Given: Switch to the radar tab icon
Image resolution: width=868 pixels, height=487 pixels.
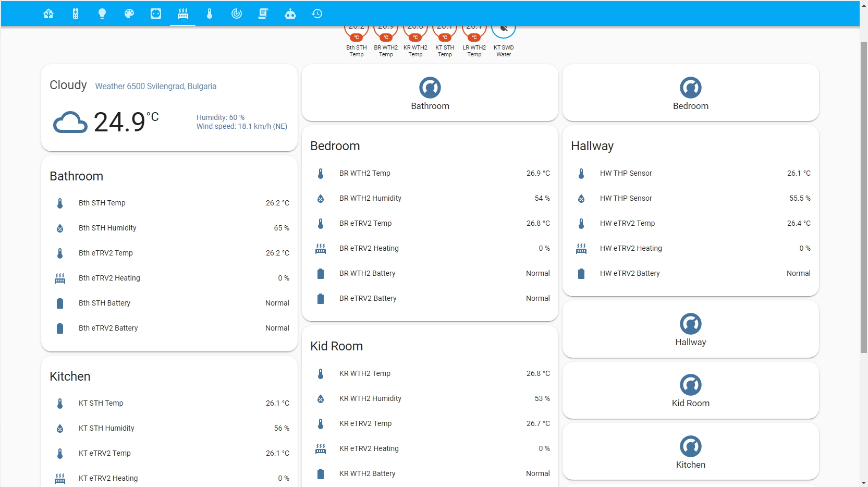Looking at the screenshot, I should tap(237, 14).
